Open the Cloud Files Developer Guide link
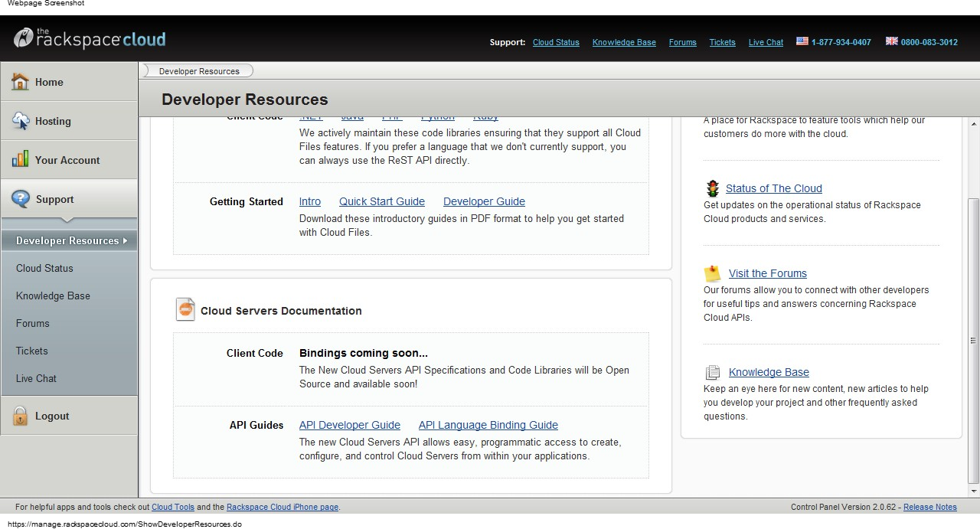Viewport: 980px width, 529px height. [x=484, y=201]
